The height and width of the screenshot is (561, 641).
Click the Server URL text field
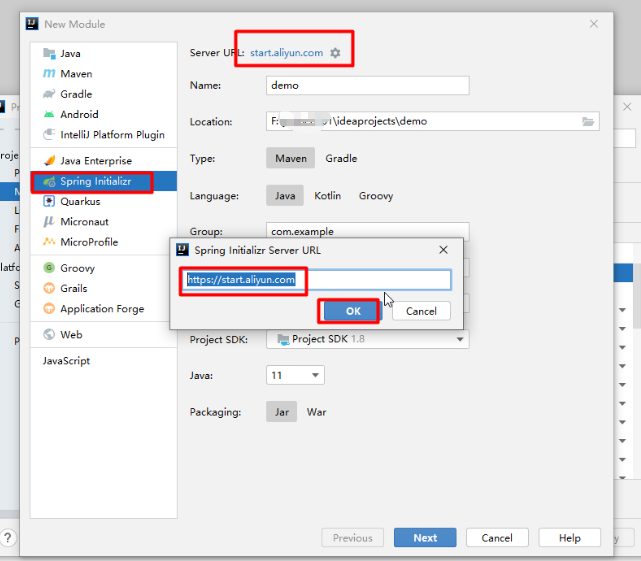317,280
